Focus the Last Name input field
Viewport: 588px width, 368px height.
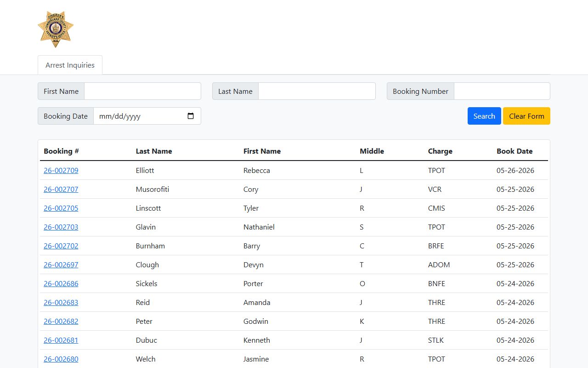[x=317, y=91]
